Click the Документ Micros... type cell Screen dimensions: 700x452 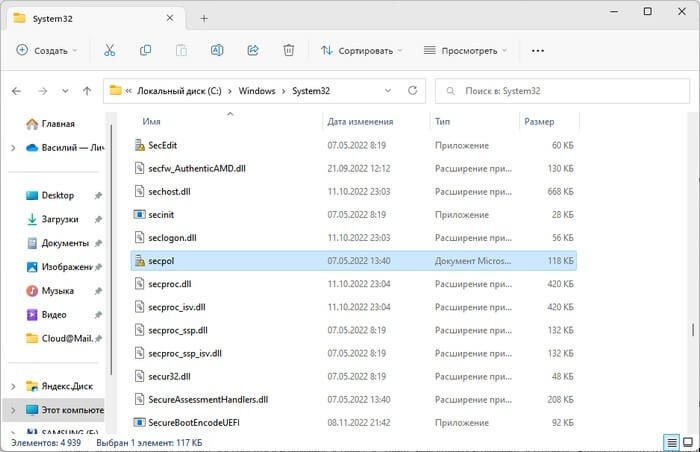tap(473, 261)
